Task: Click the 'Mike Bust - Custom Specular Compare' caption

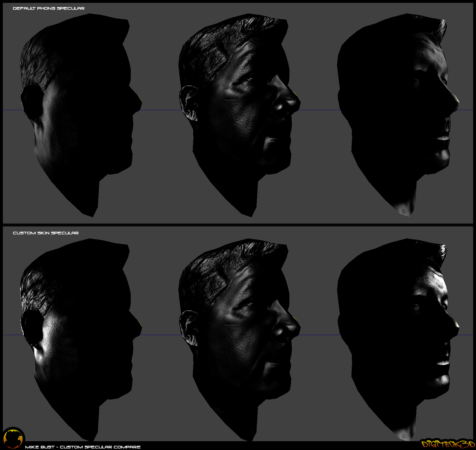Action: point(83,447)
